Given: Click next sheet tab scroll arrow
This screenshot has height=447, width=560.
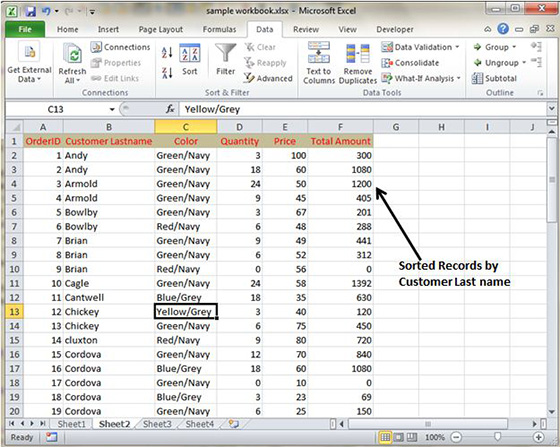Looking at the screenshot, I should [x=32, y=424].
